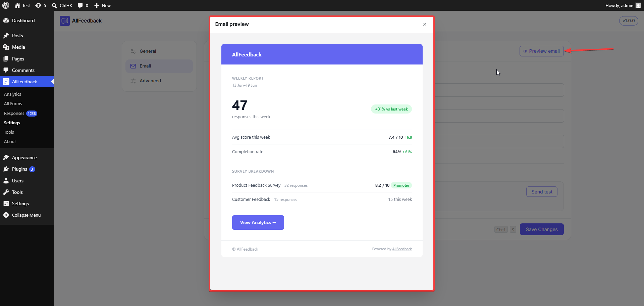Click the Email envelope icon
644x306 pixels.
[x=133, y=66]
